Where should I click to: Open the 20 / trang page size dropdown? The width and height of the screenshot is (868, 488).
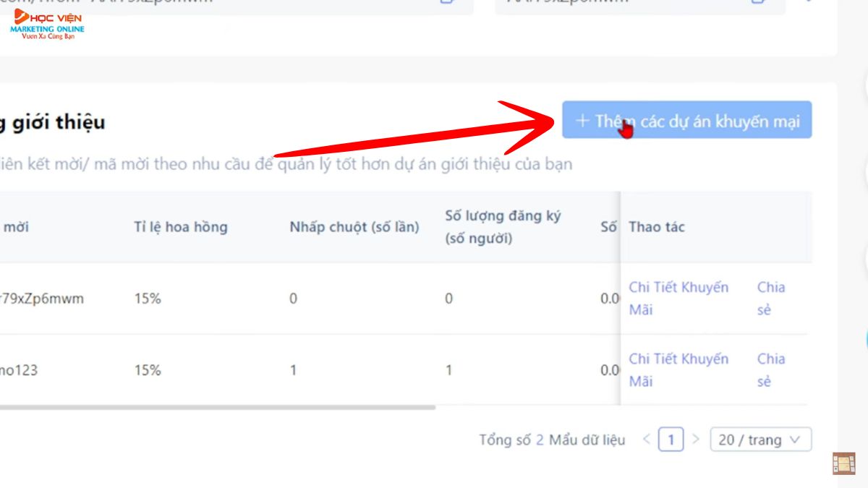point(761,440)
